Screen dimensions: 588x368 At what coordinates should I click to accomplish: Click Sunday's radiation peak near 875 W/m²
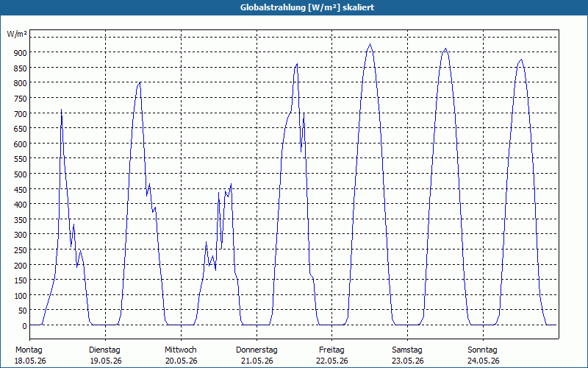point(521,60)
